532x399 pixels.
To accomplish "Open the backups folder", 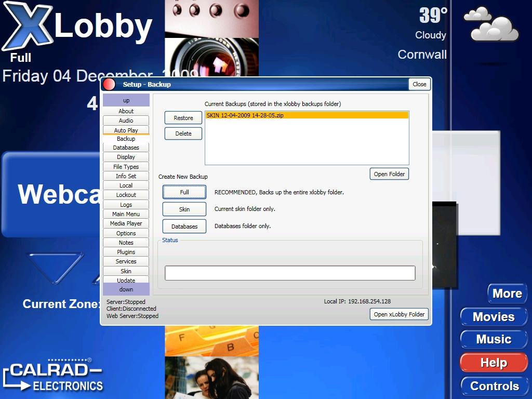I will coord(389,174).
